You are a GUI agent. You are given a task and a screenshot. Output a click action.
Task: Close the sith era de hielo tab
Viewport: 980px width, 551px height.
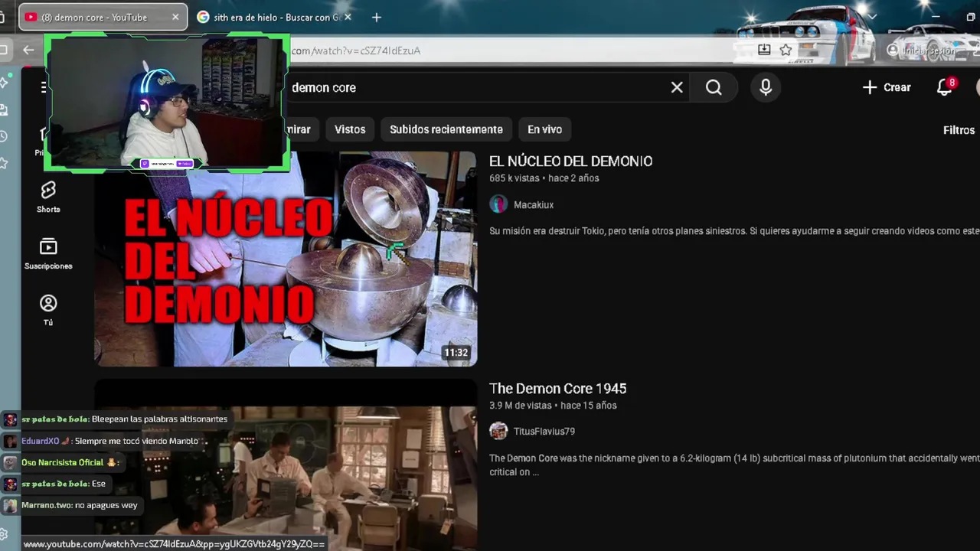(348, 17)
